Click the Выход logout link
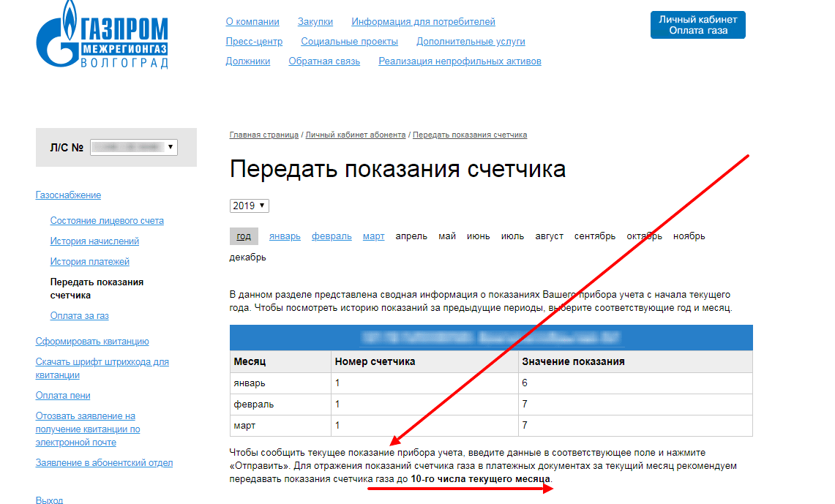This screenshot has height=504, width=835. point(49,500)
